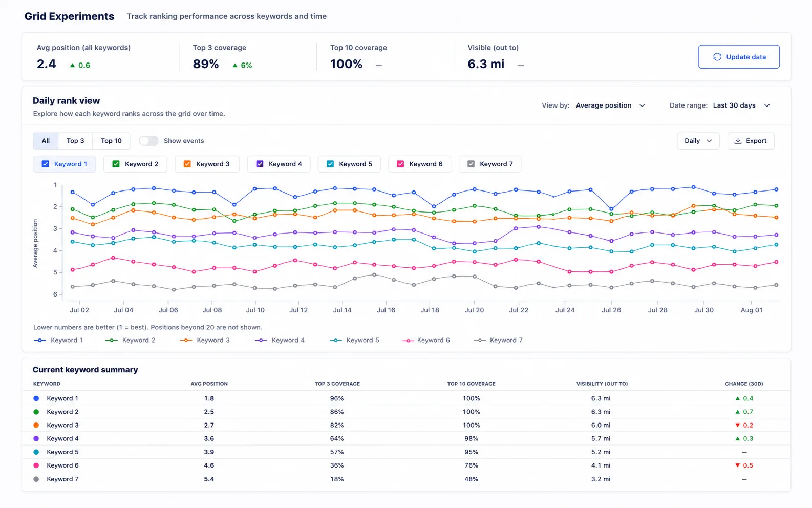This screenshot has height=508, width=812.
Task: Click the VISIBILITY (OUT TO) column header
Action: pyautogui.click(x=602, y=384)
